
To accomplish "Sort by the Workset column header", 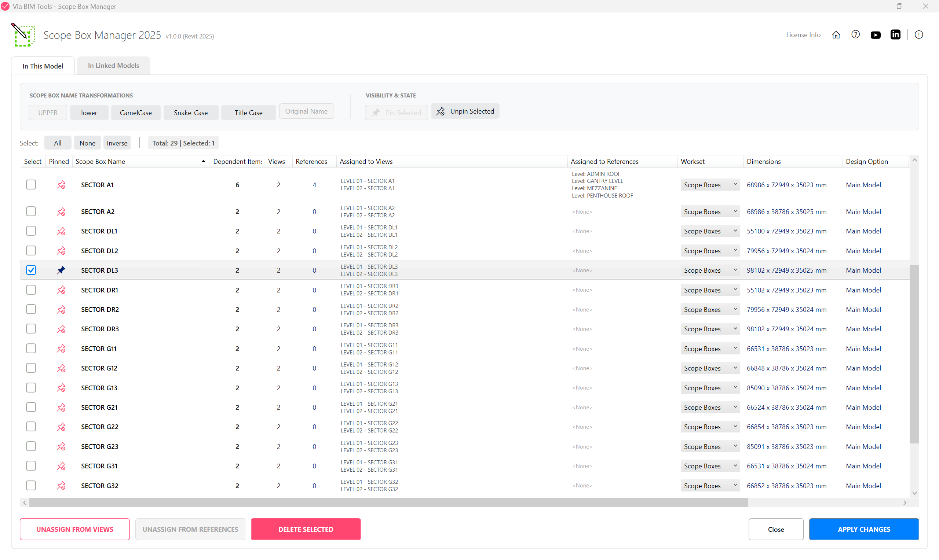I will [x=710, y=162].
